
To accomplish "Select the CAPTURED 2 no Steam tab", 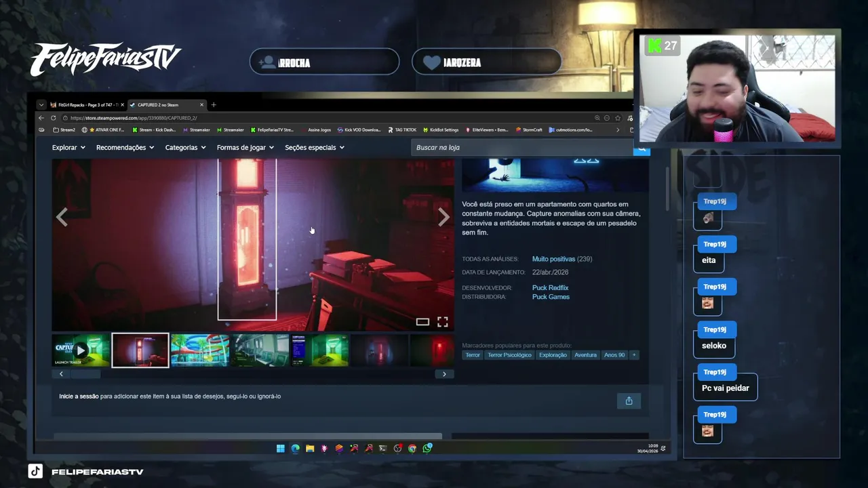I will pos(166,105).
